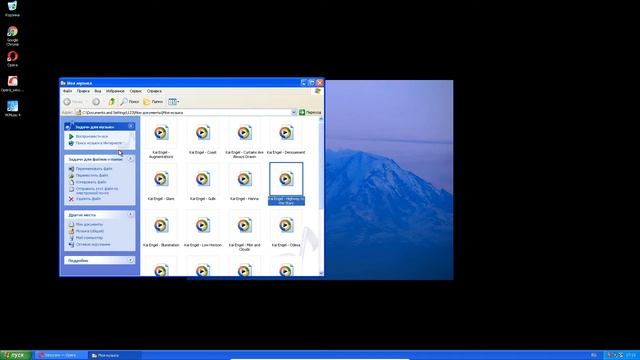Click the RU language indicator in tray
640x360 pixels.
click(x=594, y=355)
